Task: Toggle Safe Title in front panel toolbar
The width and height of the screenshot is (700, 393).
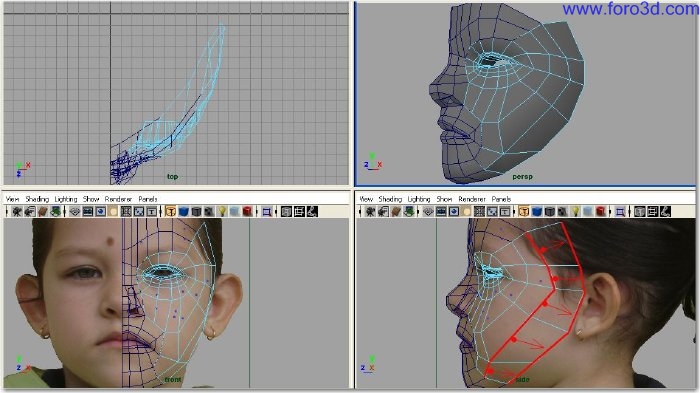Action: point(152,212)
